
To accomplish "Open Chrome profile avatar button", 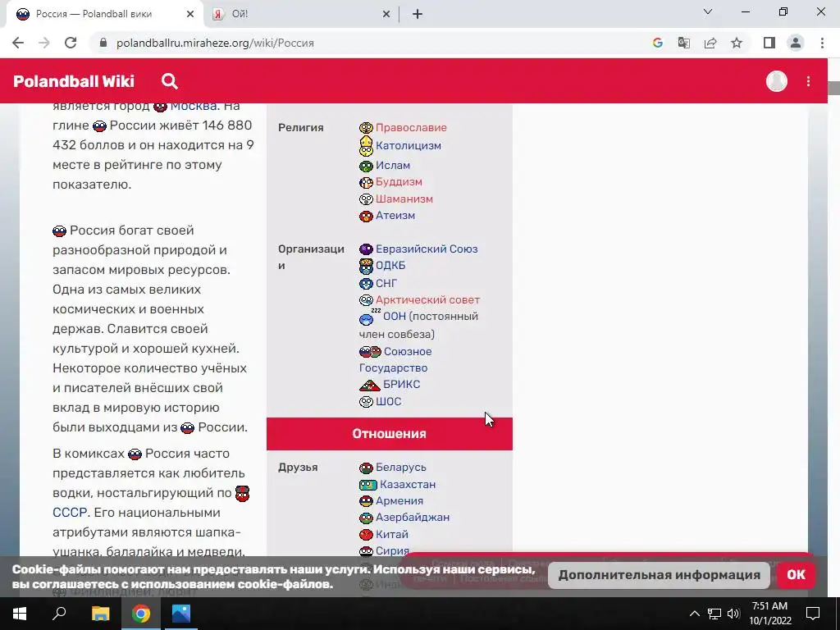I will tap(796, 43).
